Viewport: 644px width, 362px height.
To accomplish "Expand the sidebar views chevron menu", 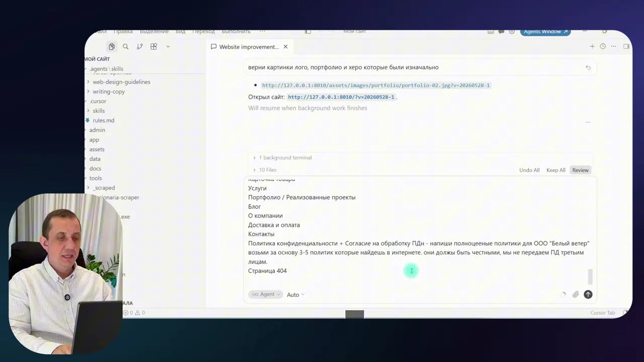I will pos(168,47).
